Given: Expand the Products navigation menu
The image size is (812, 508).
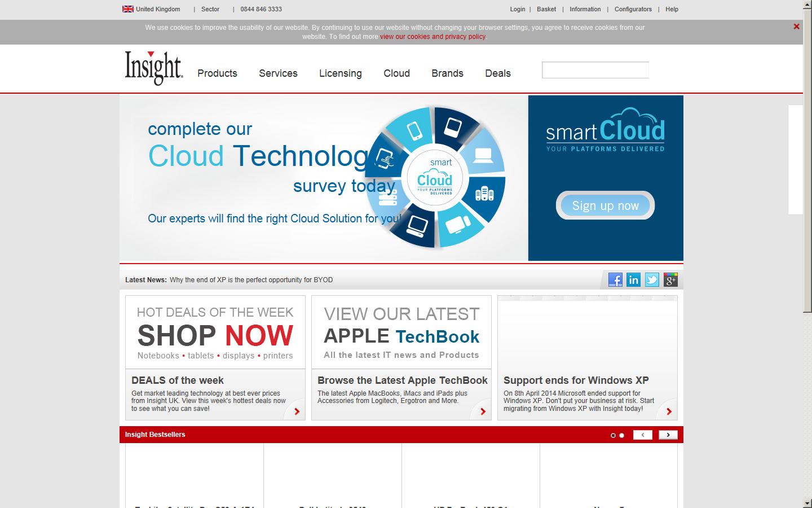Looking at the screenshot, I should click(217, 73).
